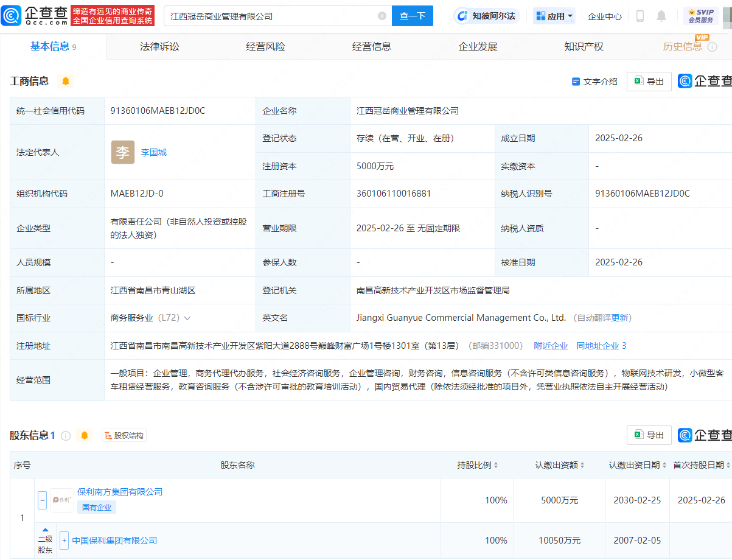
Task: Switch to 企业发展 tab
Action: pos(478,46)
